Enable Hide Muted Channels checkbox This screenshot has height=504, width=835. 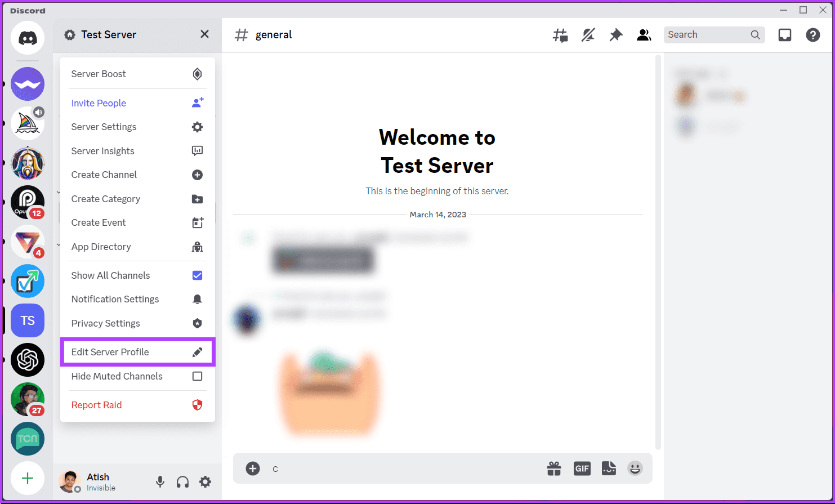(197, 376)
